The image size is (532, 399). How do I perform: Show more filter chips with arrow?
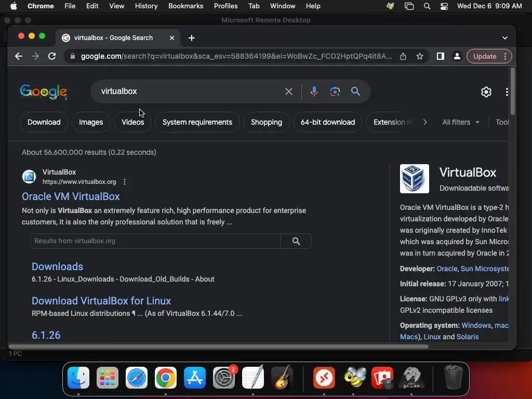click(x=425, y=122)
